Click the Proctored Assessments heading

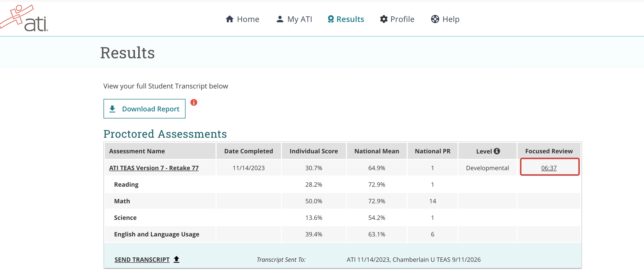[165, 134]
